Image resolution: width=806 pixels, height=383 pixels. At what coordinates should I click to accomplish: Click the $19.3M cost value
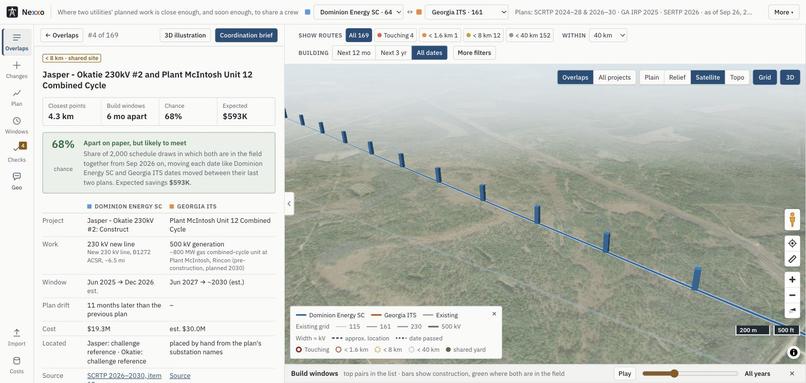point(97,329)
